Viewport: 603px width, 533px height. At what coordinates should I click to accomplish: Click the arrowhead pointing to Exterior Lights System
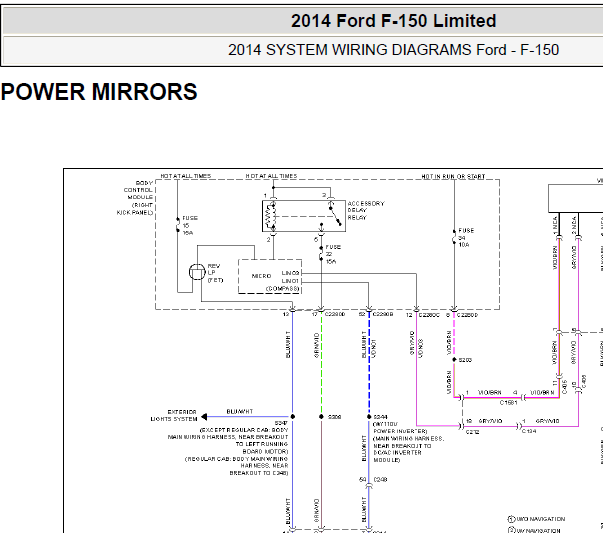click(204, 416)
